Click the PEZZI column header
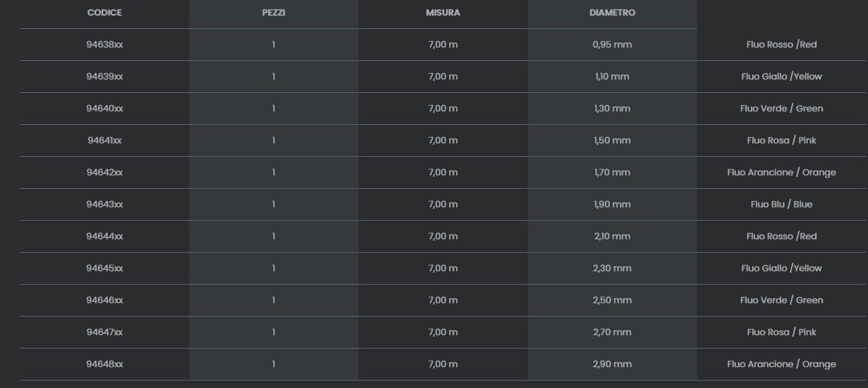Viewport: 868px width, 388px height. (x=273, y=13)
